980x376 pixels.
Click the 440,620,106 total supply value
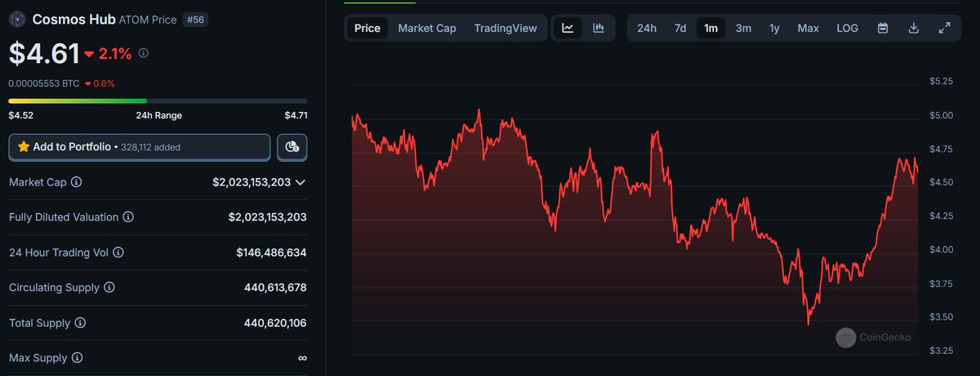275,323
